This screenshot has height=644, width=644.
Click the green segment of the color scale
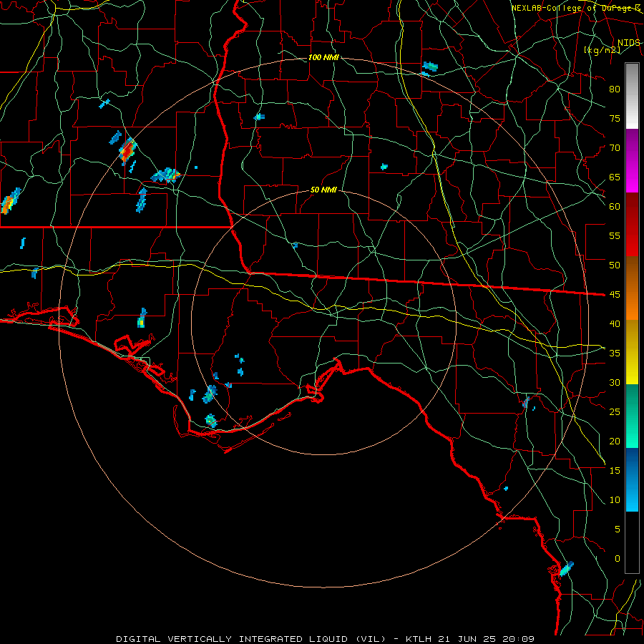pos(632,416)
